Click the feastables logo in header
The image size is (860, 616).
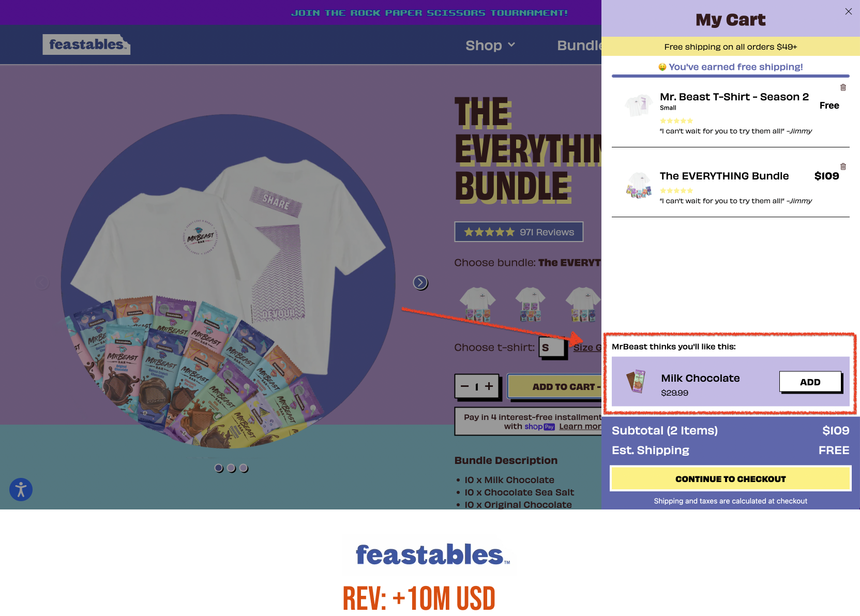(x=86, y=44)
